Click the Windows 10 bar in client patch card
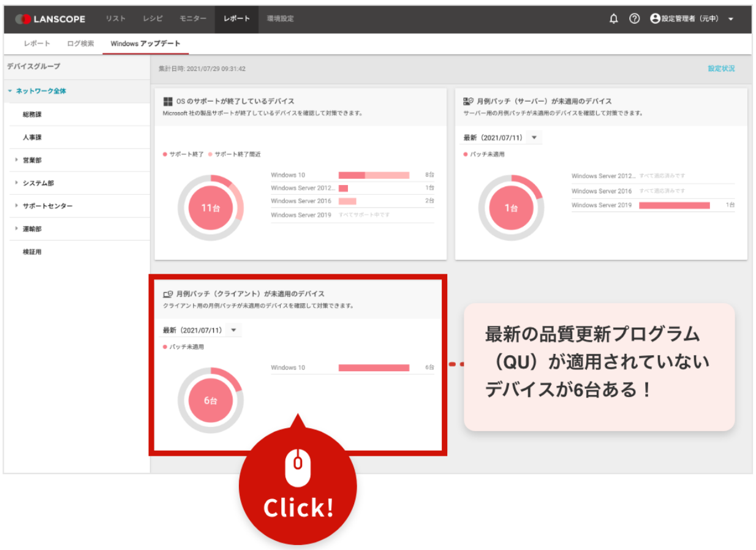756x550 pixels. pyautogui.click(x=374, y=367)
